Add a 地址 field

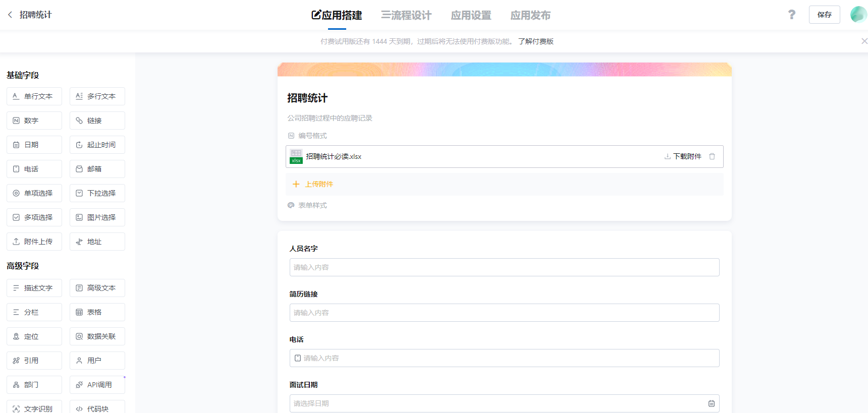97,242
